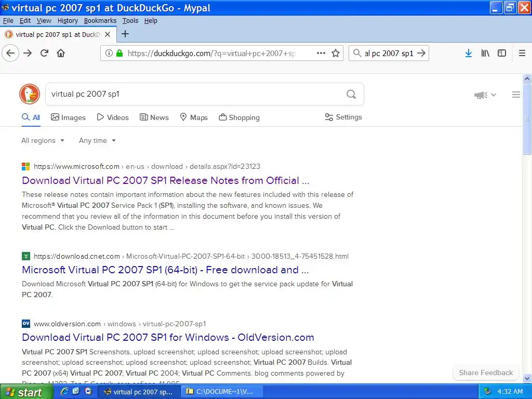The image size is (532, 399).
Task: Open the Help menu
Action: click(x=151, y=21)
